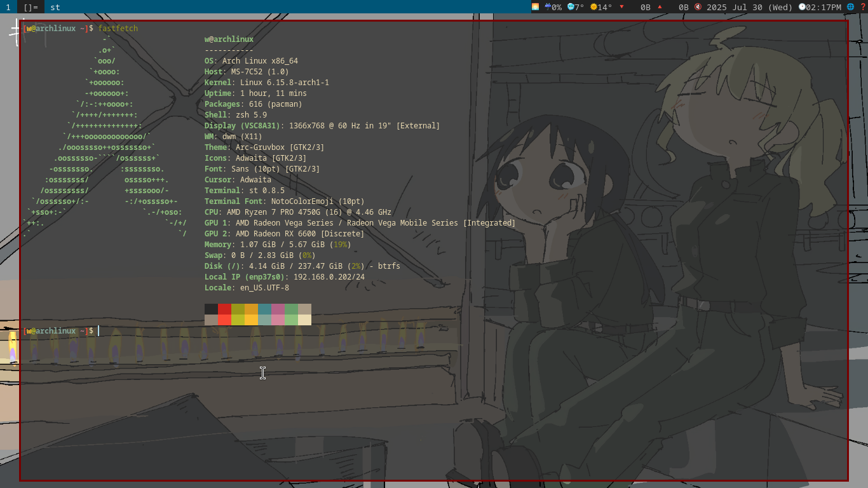Viewport: 868px width, 488px height.
Task: Click the clock icon before 02:17PM
Action: (x=802, y=7)
